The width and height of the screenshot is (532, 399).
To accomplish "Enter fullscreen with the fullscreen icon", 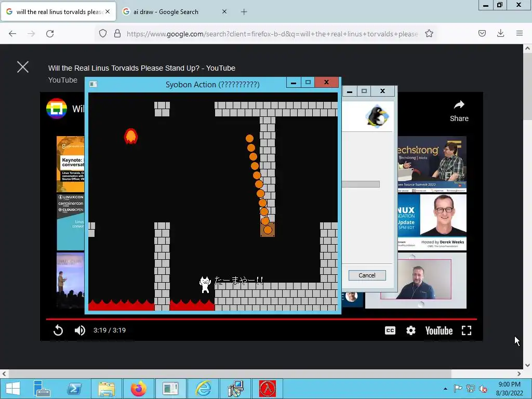I will click(467, 330).
